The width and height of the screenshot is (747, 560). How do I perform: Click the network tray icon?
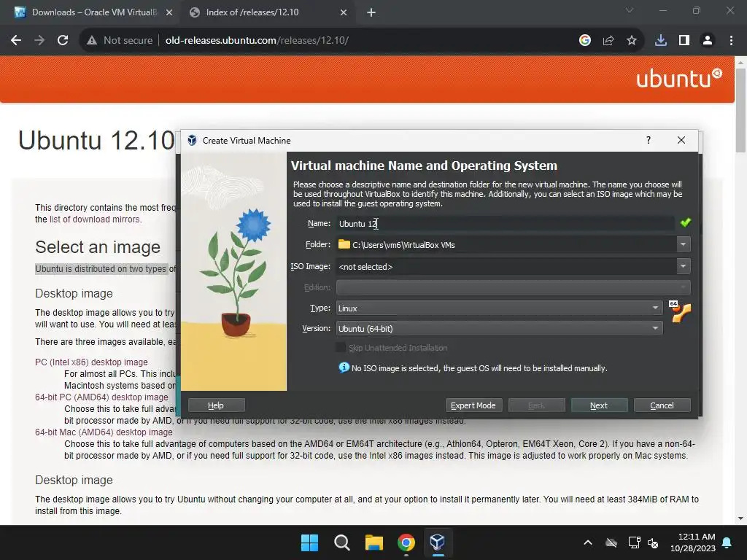634,542
